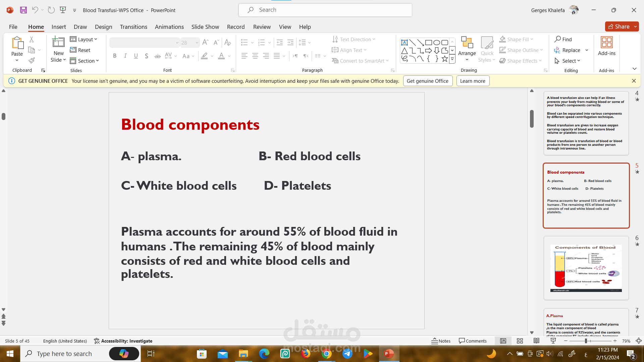Screen dimensions: 644x362
Task: Expand the Select dropdown in Editing
Action: point(567,61)
